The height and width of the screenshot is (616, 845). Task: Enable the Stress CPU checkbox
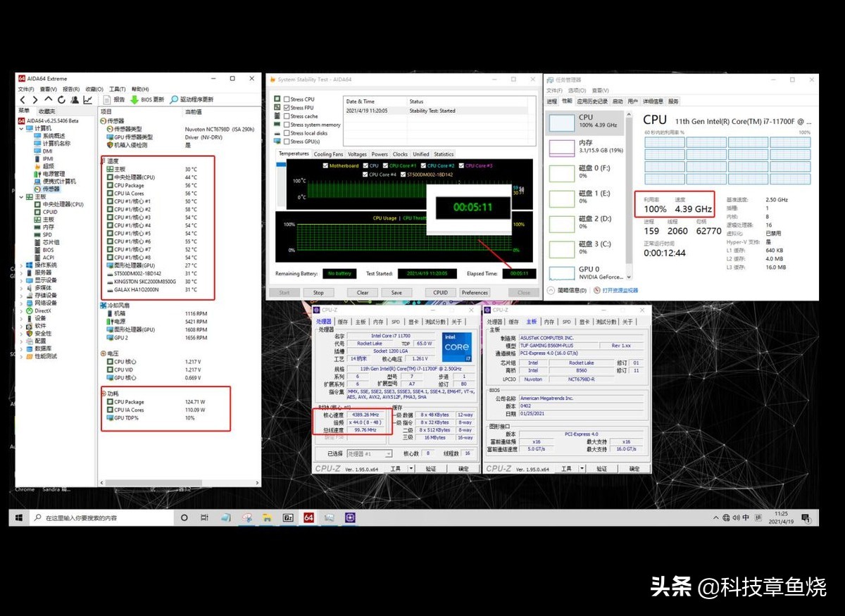click(287, 99)
